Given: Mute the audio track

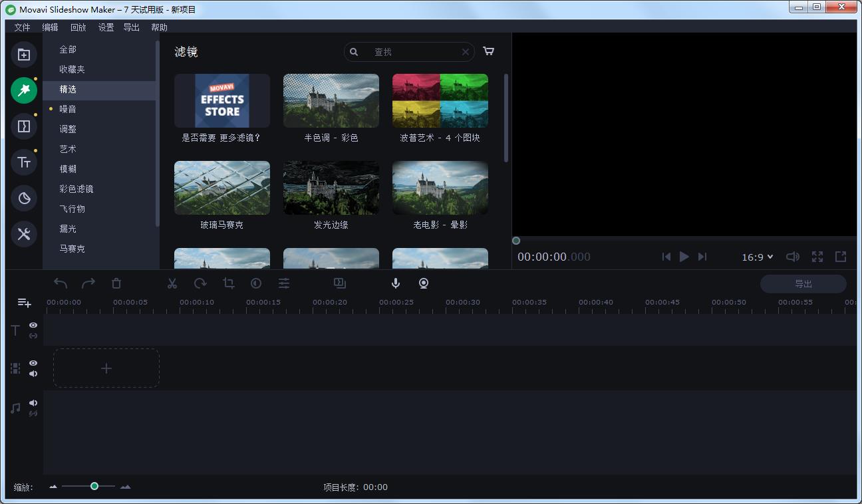Looking at the screenshot, I should click(x=33, y=403).
